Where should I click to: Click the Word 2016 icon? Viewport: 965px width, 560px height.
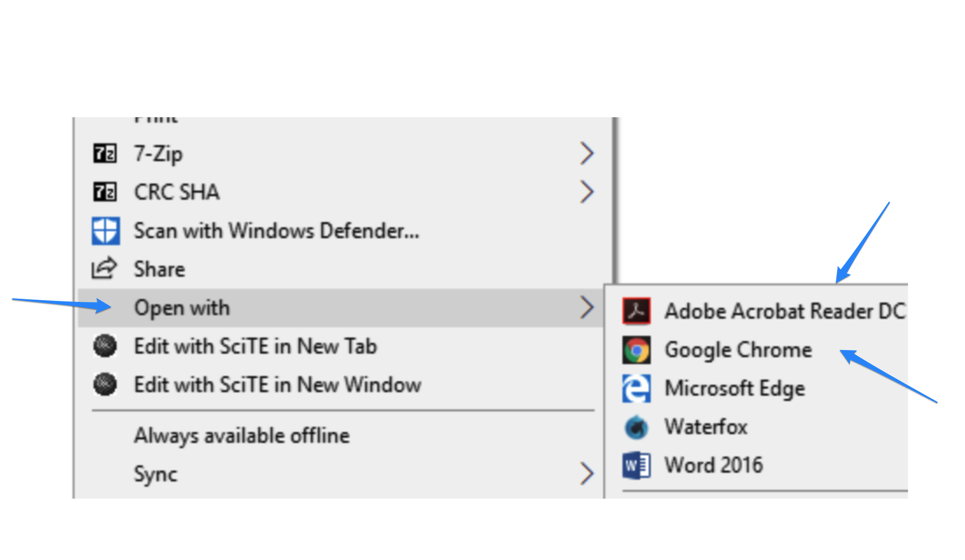[637, 465]
